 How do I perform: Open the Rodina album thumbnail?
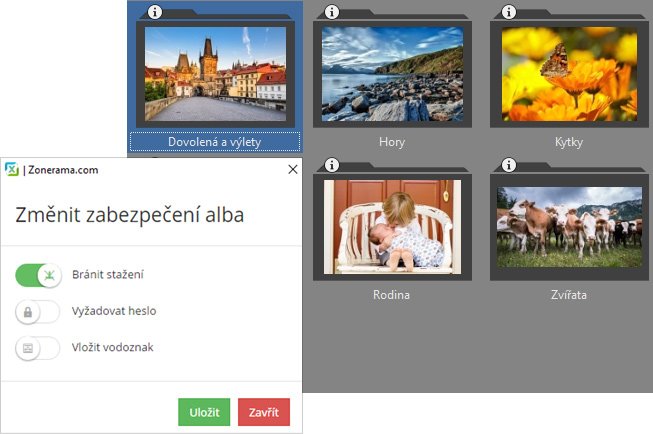(392, 227)
